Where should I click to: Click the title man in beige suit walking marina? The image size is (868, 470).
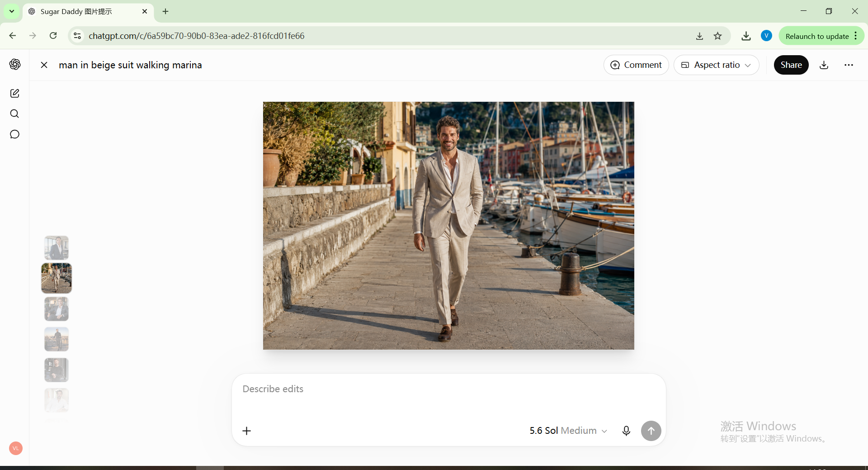point(130,65)
